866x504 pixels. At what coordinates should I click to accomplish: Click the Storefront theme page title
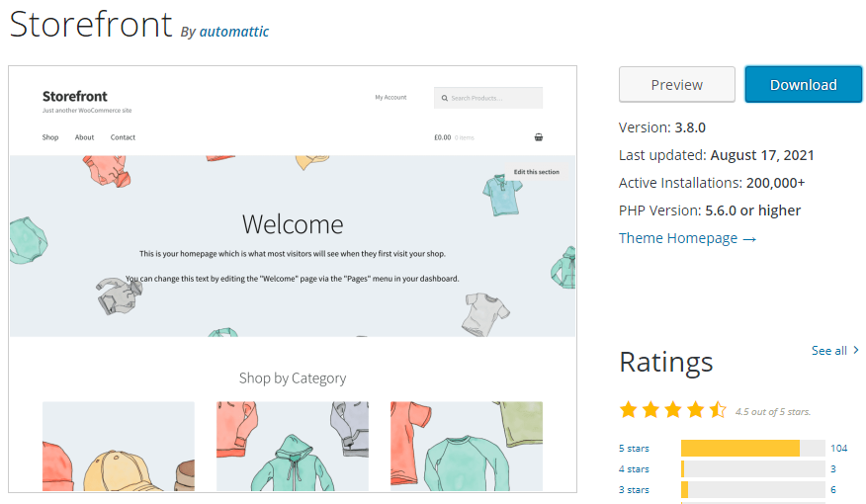click(x=91, y=25)
